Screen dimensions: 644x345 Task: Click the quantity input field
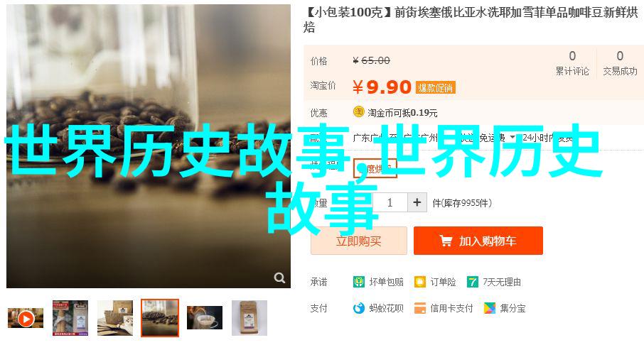point(390,202)
